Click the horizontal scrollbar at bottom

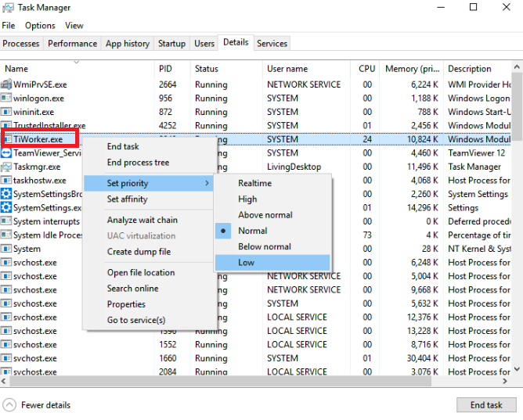pyautogui.click(x=258, y=382)
